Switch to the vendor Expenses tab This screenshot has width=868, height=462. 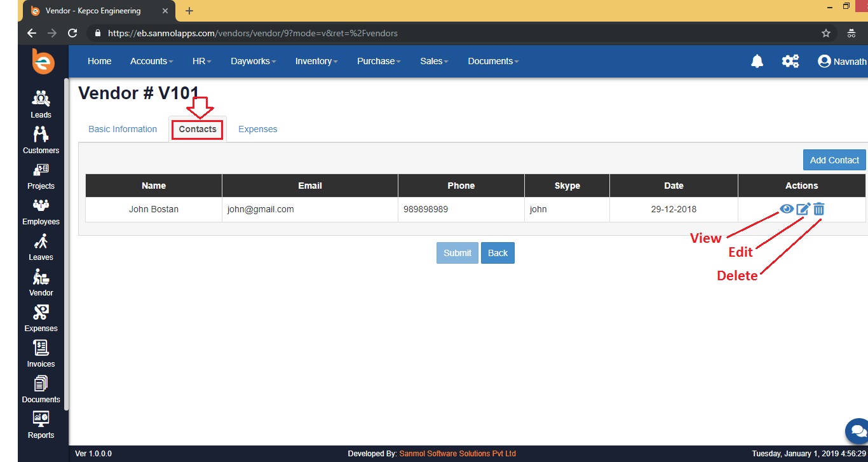pyautogui.click(x=258, y=129)
